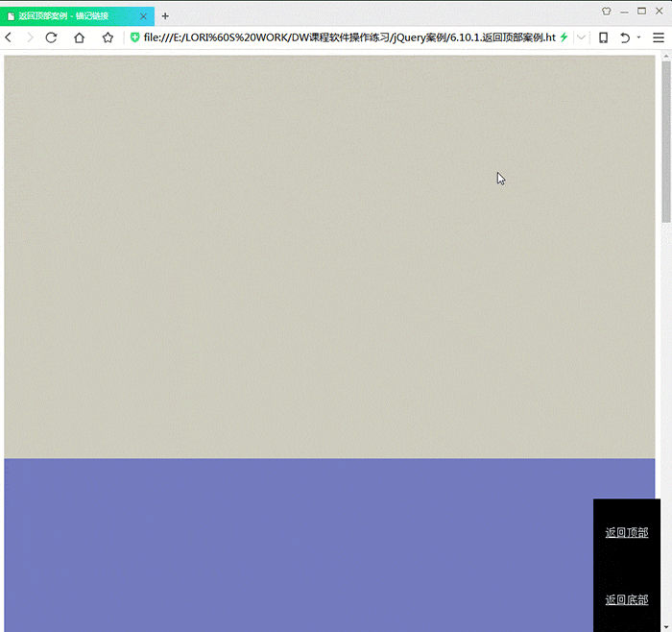672x632 pixels.
Task: Click the URL address bar field
Action: pyautogui.click(x=346, y=37)
